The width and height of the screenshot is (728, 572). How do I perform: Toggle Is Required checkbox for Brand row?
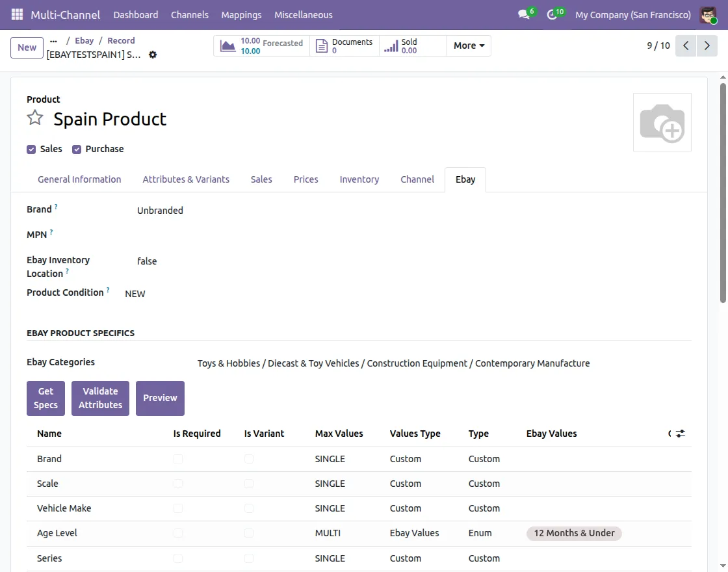pos(178,459)
